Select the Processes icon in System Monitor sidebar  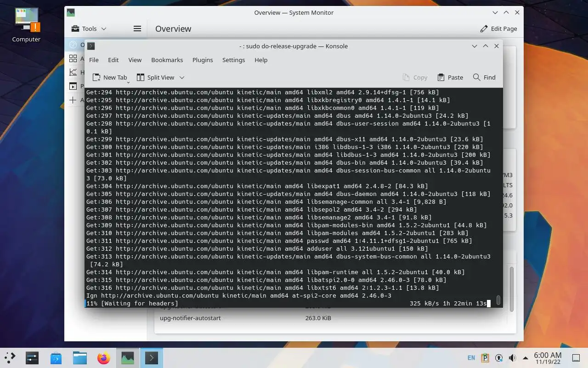pyautogui.click(x=73, y=86)
